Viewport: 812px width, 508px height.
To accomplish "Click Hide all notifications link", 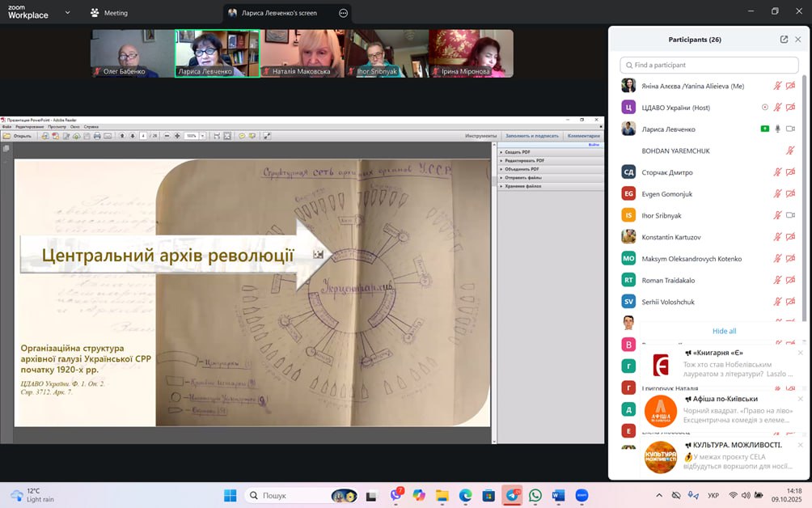I will pos(724,331).
